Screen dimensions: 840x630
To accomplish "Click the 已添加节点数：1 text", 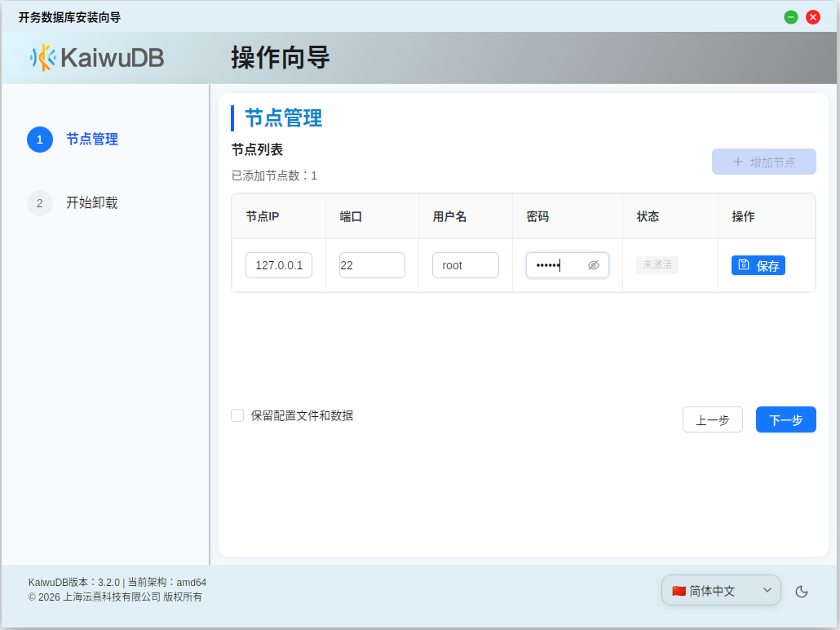I will pos(274,176).
